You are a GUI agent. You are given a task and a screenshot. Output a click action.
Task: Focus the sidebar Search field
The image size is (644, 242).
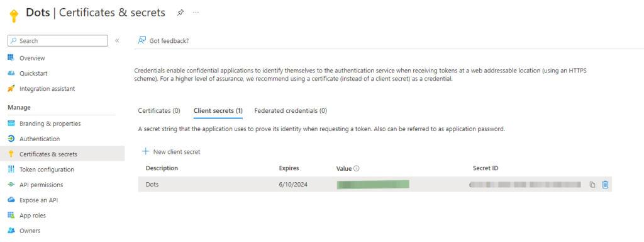click(57, 41)
